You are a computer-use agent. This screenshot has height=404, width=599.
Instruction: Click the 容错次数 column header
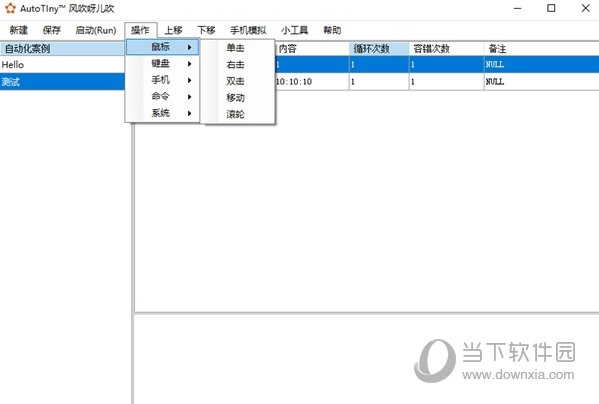click(446, 49)
